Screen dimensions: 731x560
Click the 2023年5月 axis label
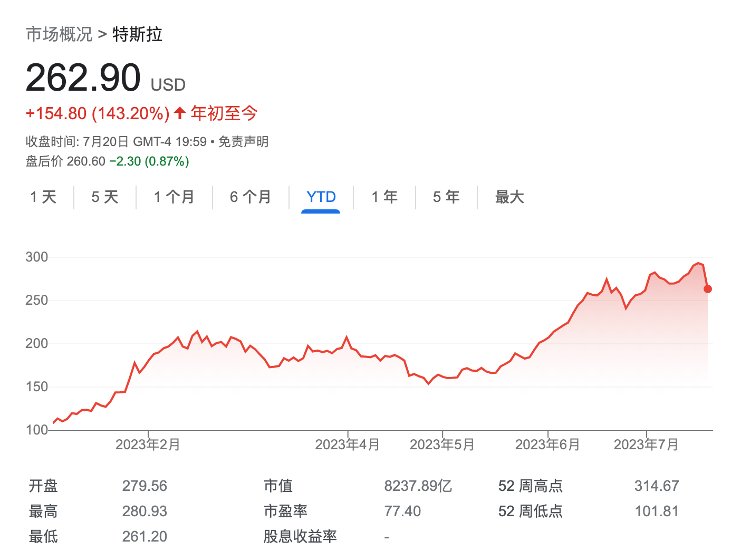click(x=442, y=445)
